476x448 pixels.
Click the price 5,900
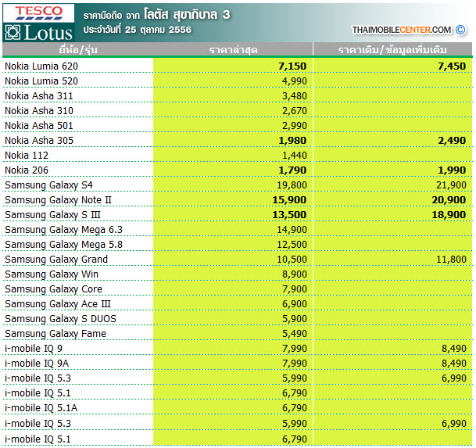295,319
